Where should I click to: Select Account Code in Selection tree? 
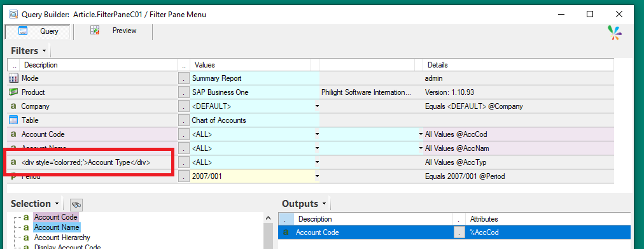55,217
